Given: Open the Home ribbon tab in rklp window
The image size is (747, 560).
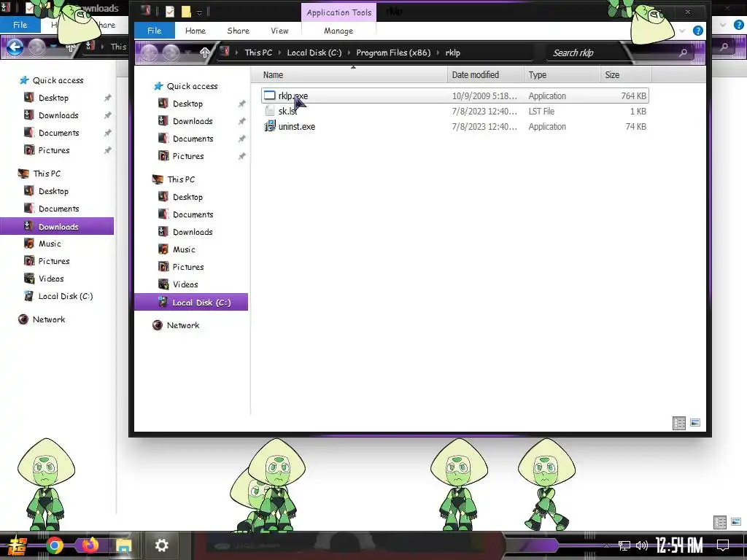Looking at the screenshot, I should [196, 31].
